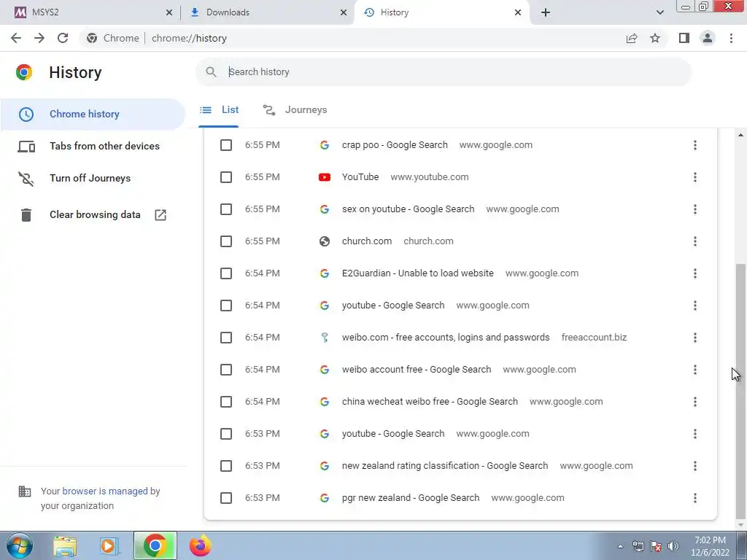Click the volume speaker tray icon

[x=673, y=546]
